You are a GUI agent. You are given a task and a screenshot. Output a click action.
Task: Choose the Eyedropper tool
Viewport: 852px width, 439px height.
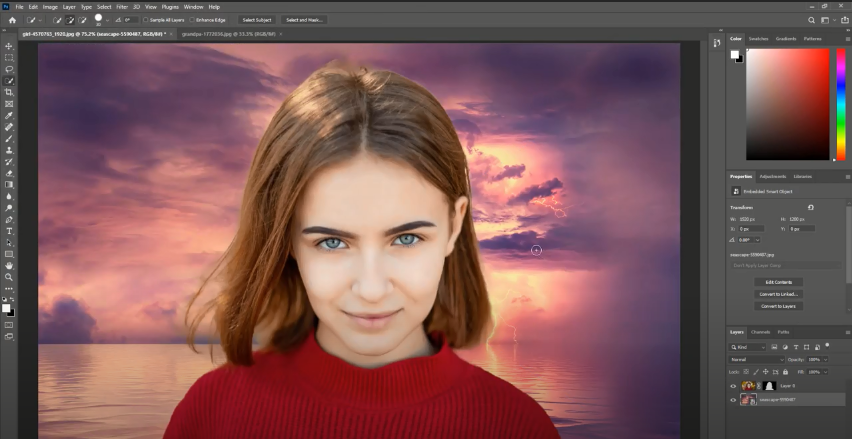click(x=9, y=115)
